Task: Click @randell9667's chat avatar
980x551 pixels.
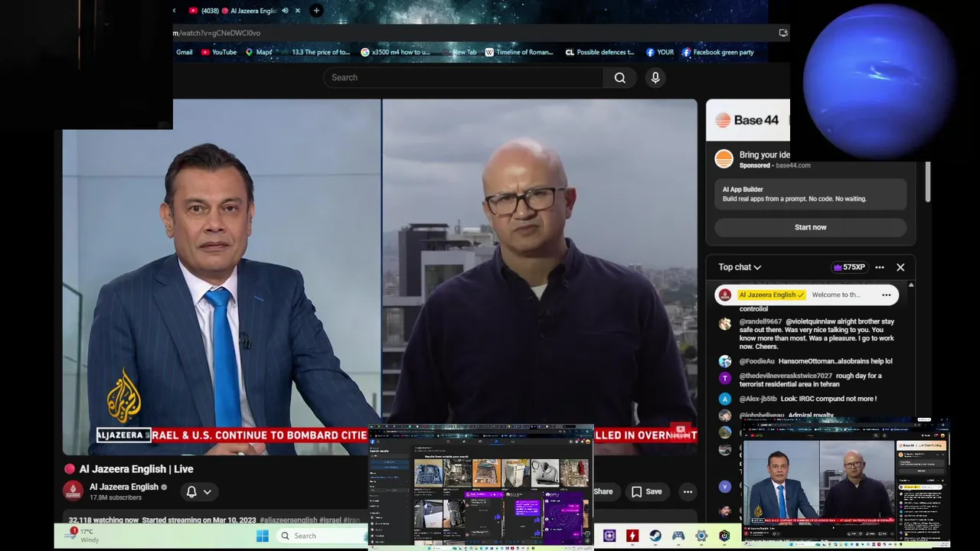Action: coord(724,324)
